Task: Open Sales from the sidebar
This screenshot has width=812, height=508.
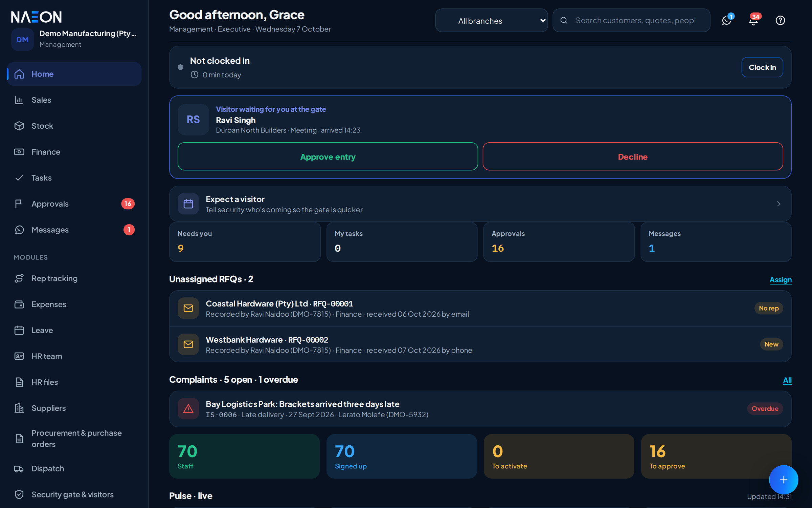Action: click(74, 100)
